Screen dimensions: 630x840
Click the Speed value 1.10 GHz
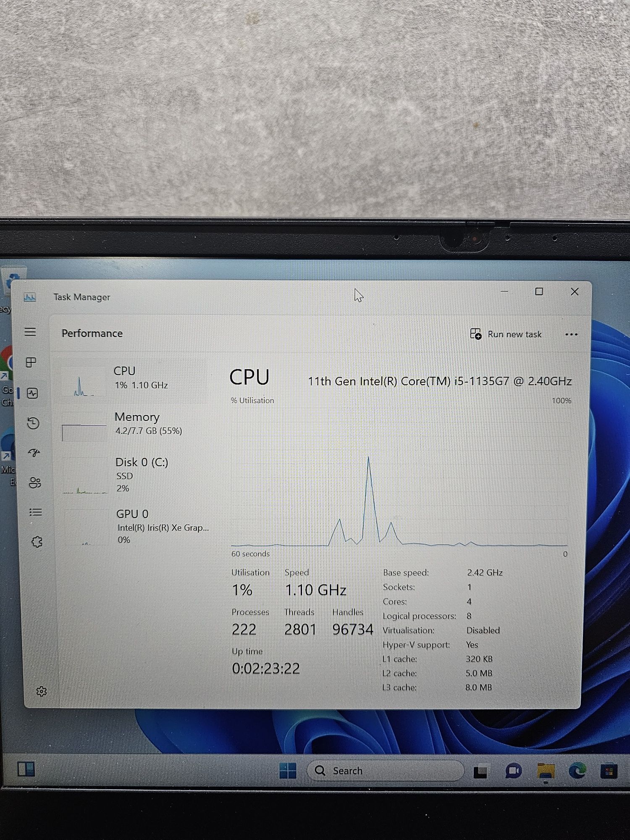tap(316, 590)
